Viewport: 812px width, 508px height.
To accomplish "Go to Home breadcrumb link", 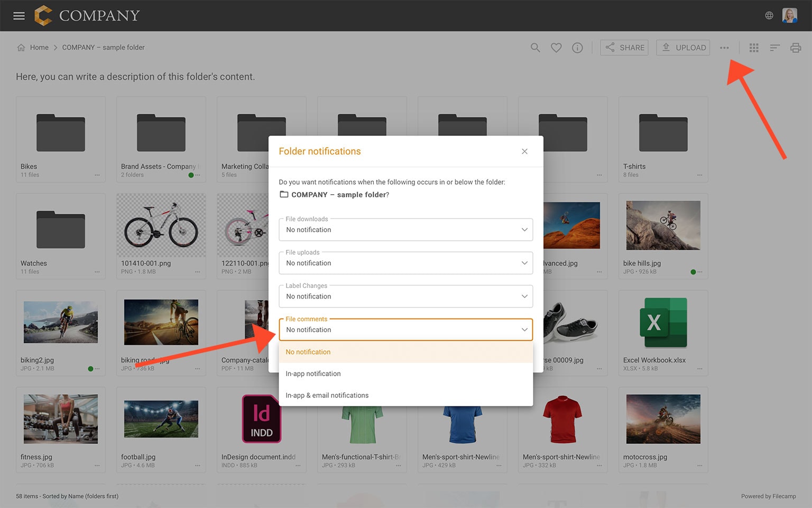I will click(39, 48).
